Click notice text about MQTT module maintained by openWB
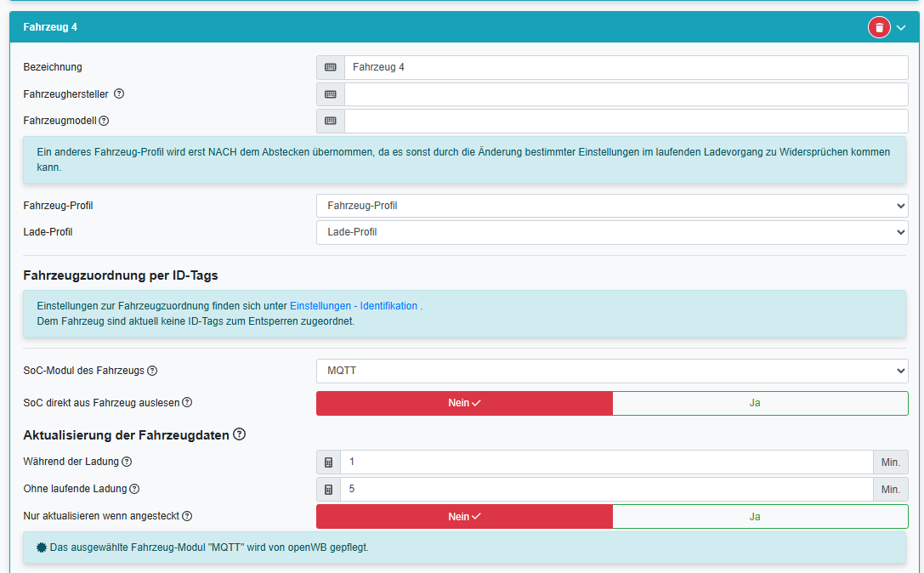Viewport: 924px width, 573px height. 209,547
